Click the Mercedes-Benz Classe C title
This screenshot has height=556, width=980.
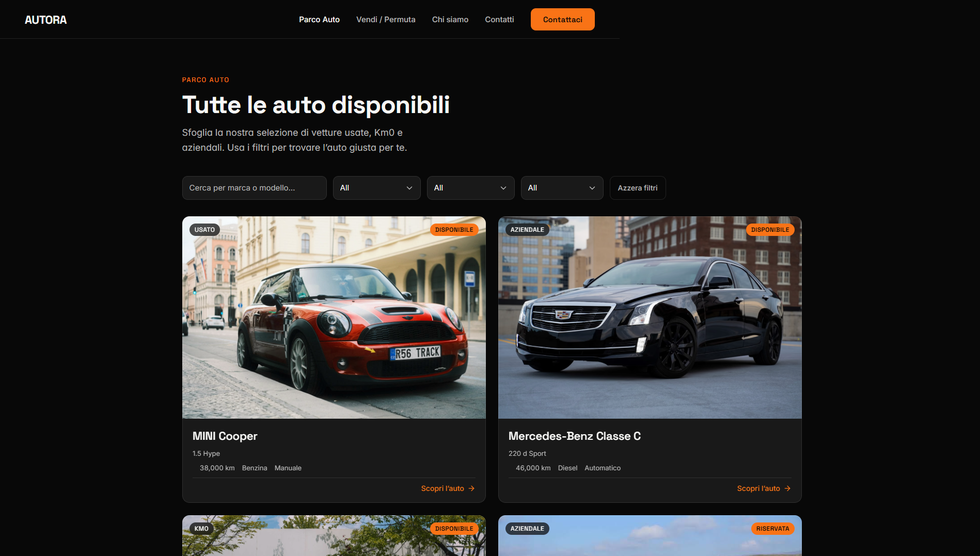tap(575, 436)
